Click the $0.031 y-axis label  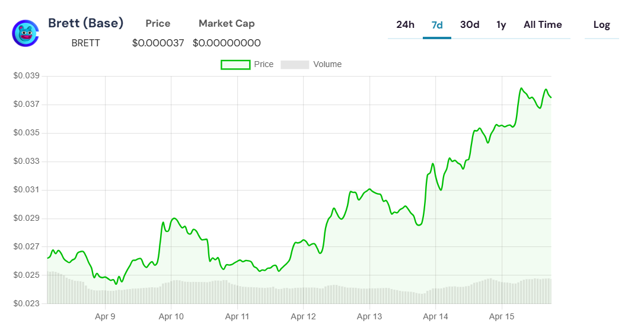point(26,190)
